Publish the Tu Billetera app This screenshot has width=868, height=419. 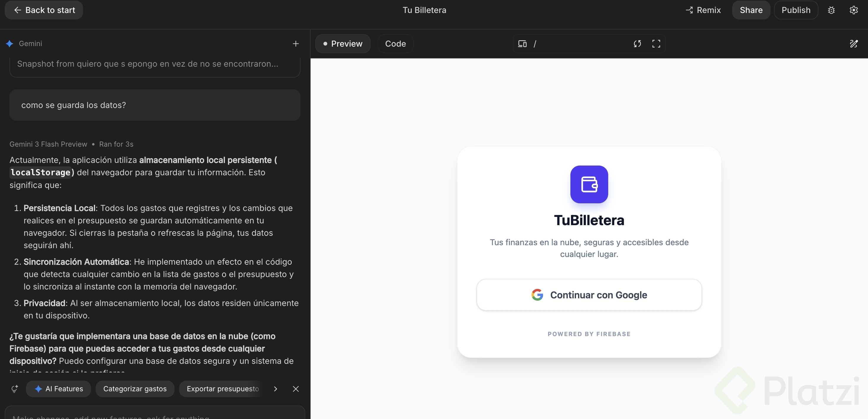click(x=796, y=10)
